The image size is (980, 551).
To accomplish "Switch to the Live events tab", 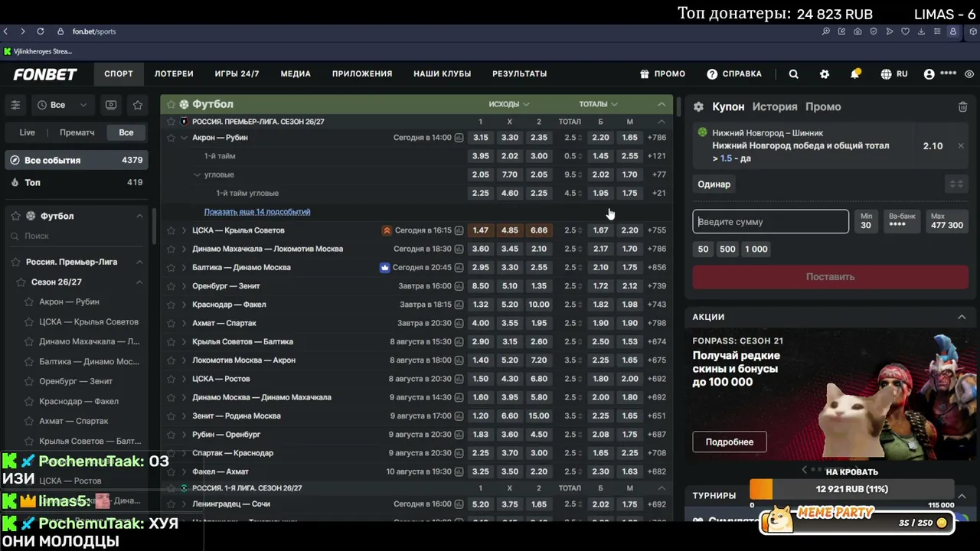I will coord(28,132).
